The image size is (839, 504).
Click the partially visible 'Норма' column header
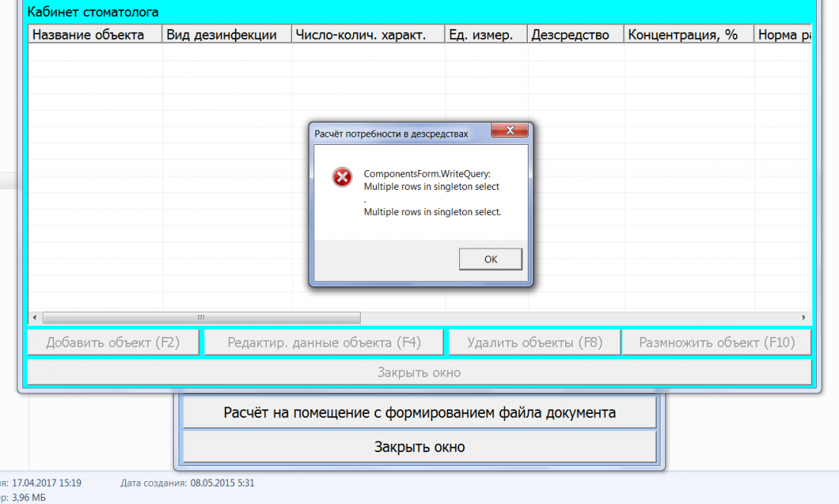783,35
